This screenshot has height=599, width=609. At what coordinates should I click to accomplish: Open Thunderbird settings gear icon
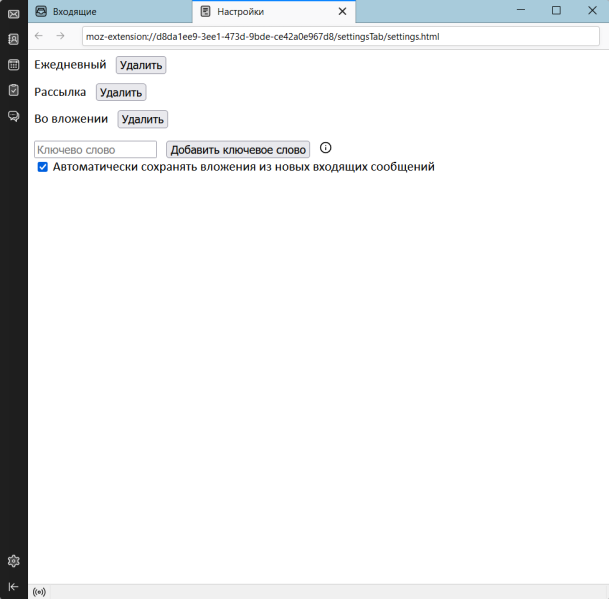pyautogui.click(x=13, y=561)
